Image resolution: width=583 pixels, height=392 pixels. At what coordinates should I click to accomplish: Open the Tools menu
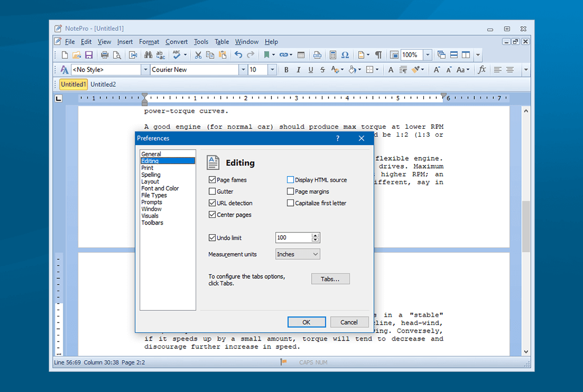tap(201, 41)
